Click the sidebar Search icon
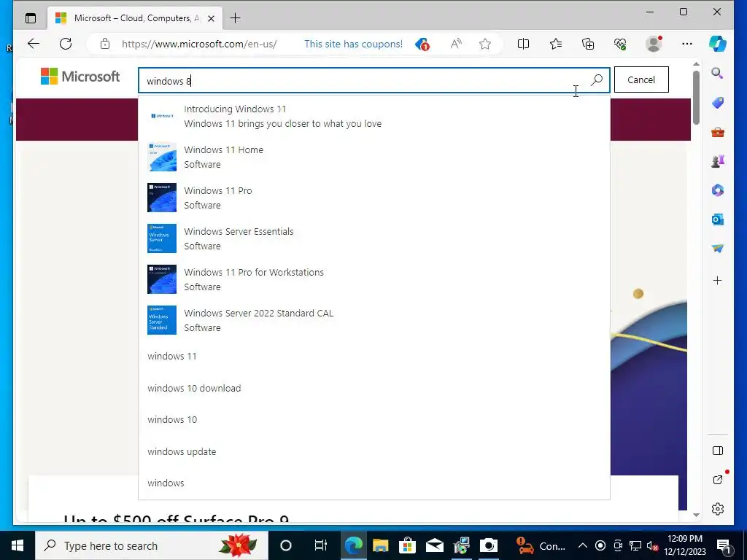 (x=718, y=73)
